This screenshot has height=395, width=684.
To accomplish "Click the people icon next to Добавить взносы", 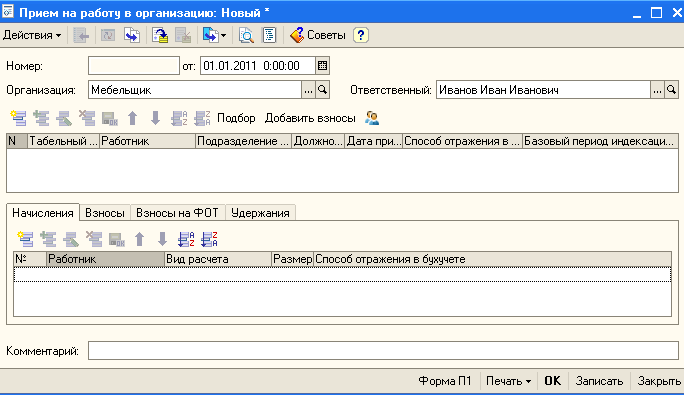I will coord(372,118).
